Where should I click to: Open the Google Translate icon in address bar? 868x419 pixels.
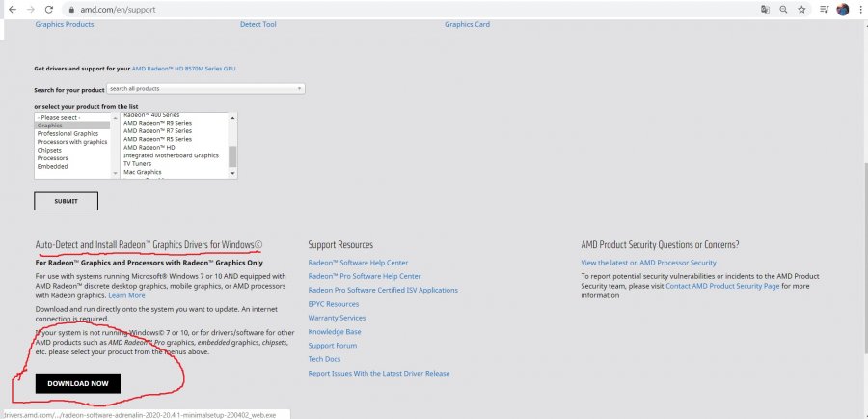click(765, 10)
